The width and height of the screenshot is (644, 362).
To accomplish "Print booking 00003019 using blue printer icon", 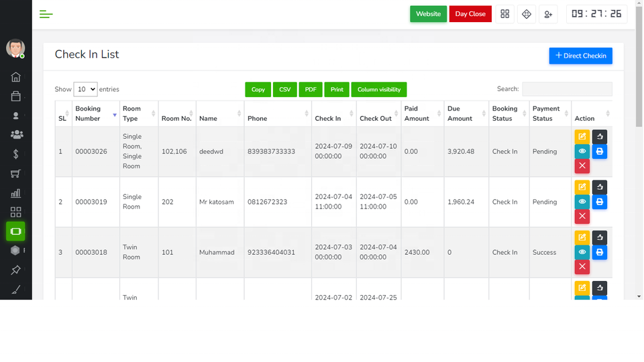I will tap(600, 202).
